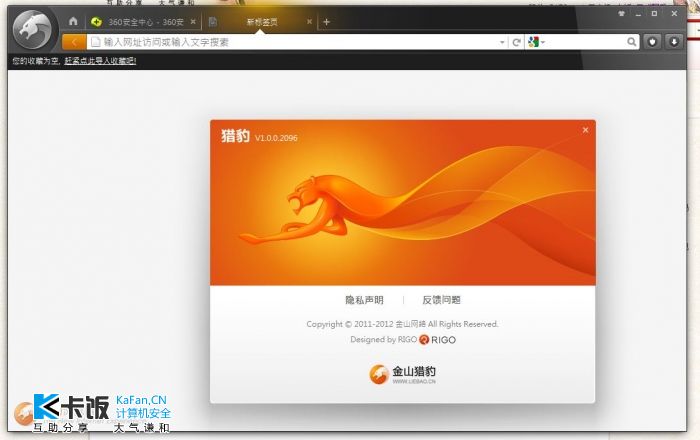Image resolution: width=700 pixels, height=440 pixels.
Task: Open the skin shirt icon in title bar
Action: point(621,14)
